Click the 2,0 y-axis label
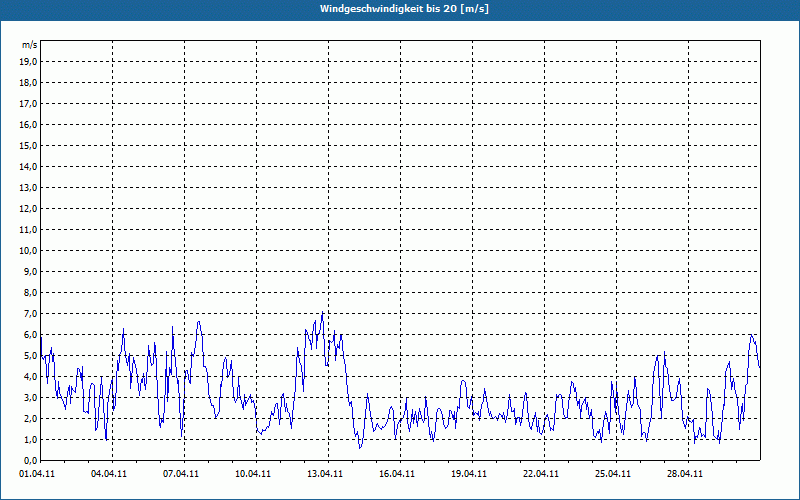Viewport: 800px width, 500px height. (x=31, y=418)
